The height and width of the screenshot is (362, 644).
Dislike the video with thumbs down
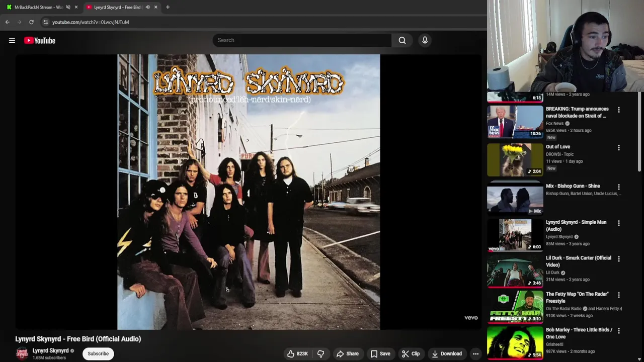[x=320, y=354]
